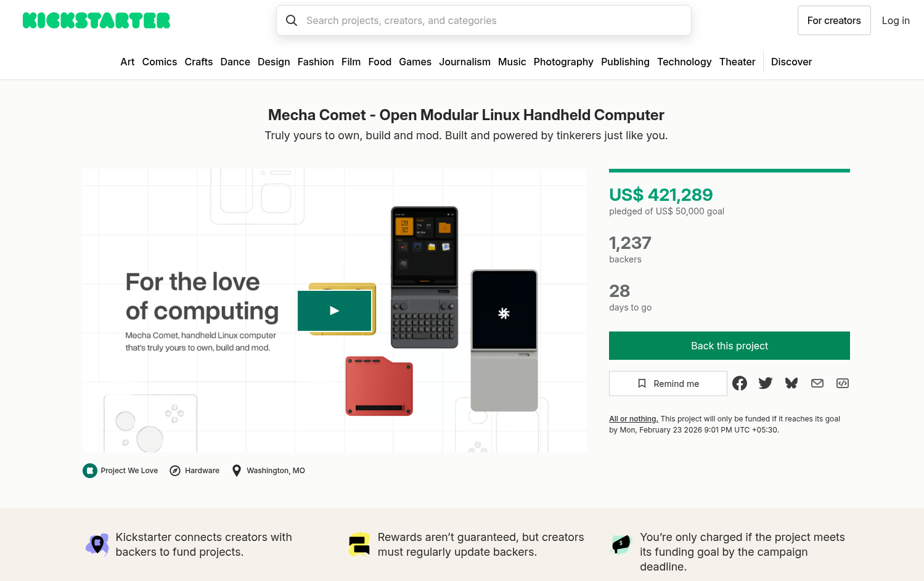Screen dimensions: 924x581
Task: Share project via email icon
Action: (x=817, y=383)
